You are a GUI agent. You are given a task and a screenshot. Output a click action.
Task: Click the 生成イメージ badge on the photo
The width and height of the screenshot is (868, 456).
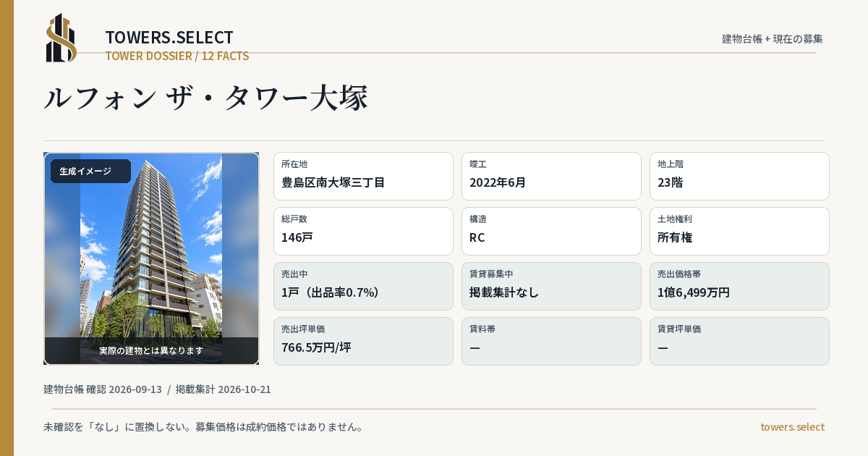(90, 172)
